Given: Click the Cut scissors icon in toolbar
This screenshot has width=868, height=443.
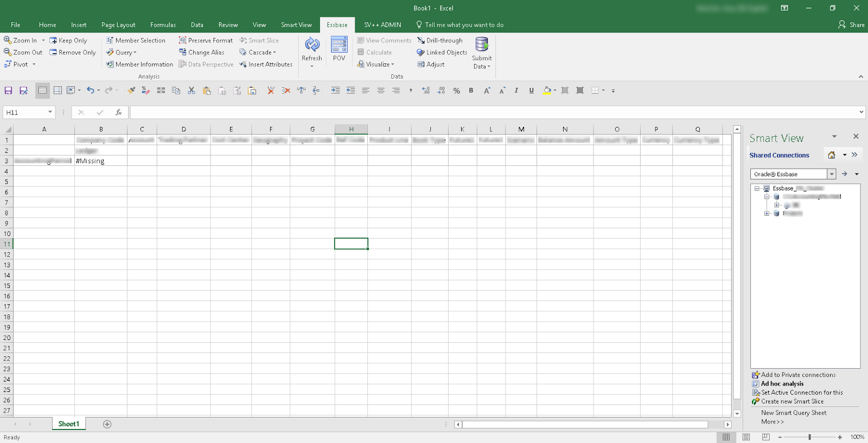Looking at the screenshot, I should coord(192,91).
